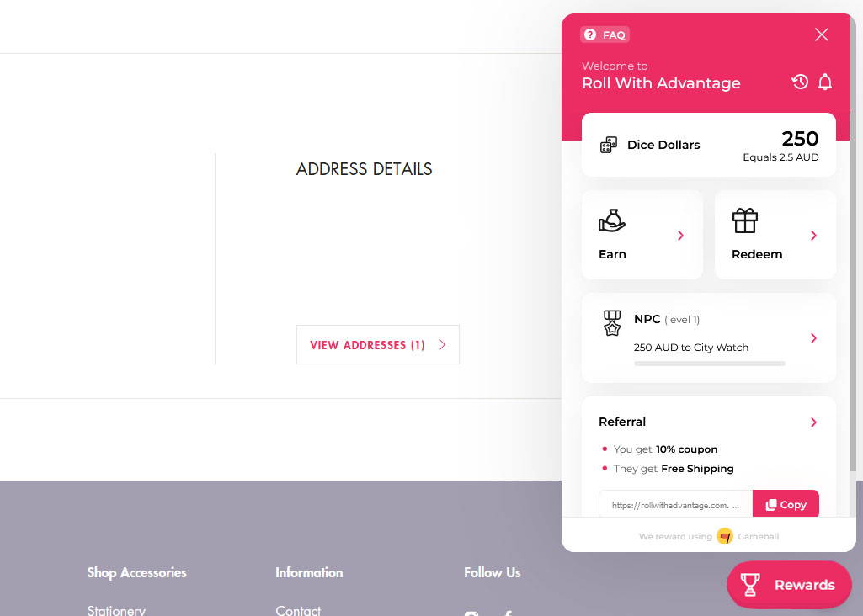863x616 pixels.
Task: Click the 'Follow Us' footer heading
Action: pos(492,572)
